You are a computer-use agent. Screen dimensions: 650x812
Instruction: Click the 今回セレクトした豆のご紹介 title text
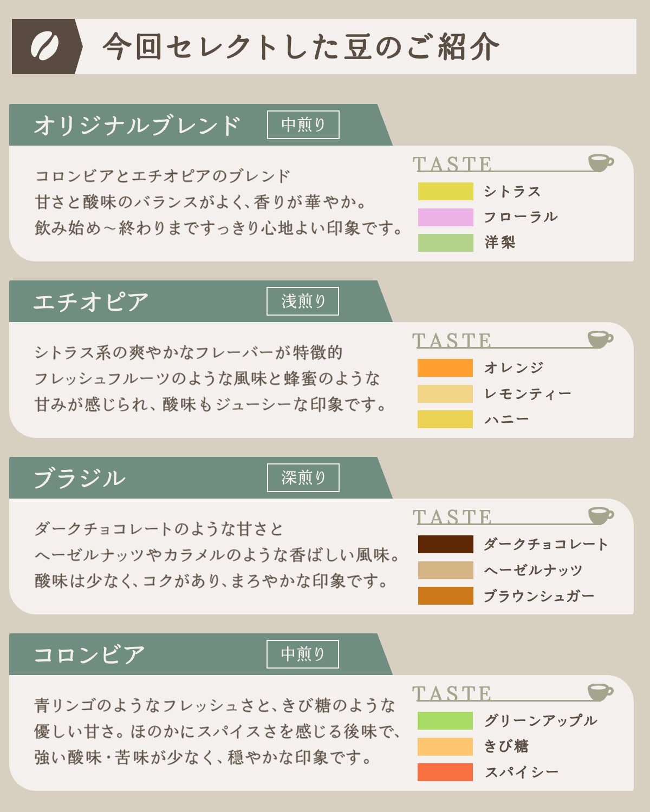pyautogui.click(x=301, y=47)
